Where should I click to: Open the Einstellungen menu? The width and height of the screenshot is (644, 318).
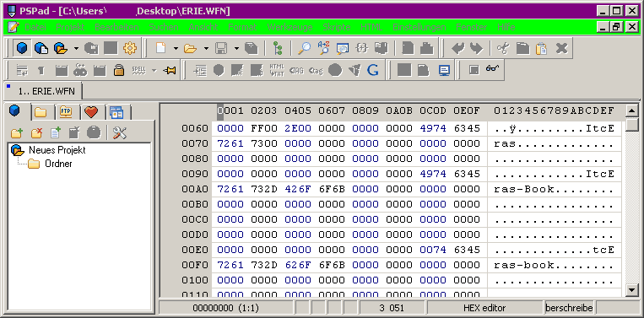419,27
